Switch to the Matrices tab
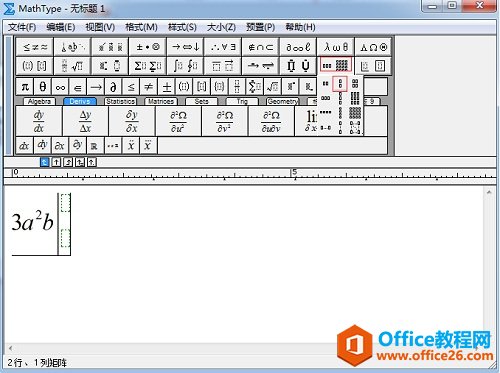 [161, 101]
